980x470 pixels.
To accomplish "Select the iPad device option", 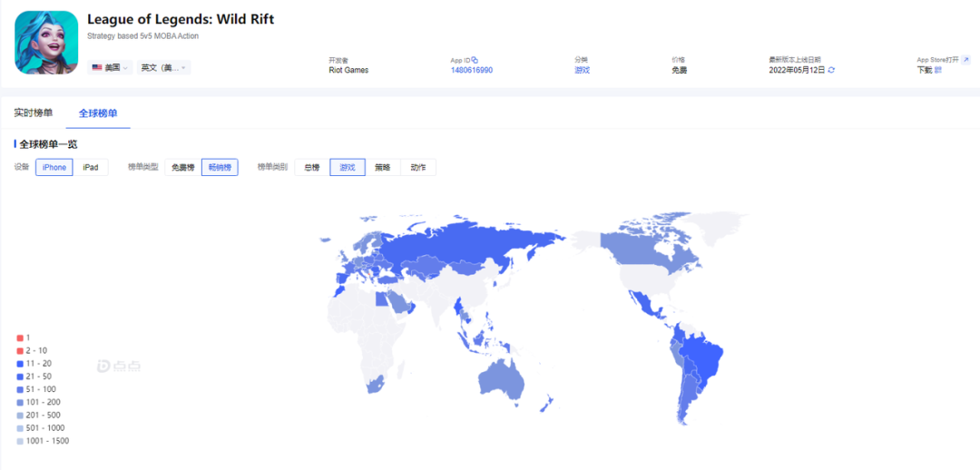I will point(91,168).
